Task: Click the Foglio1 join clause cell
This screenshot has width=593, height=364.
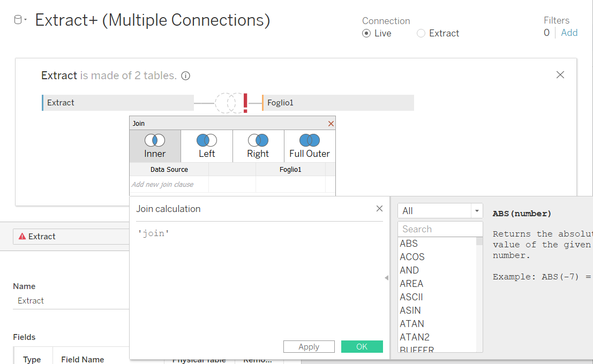Action: (x=290, y=185)
